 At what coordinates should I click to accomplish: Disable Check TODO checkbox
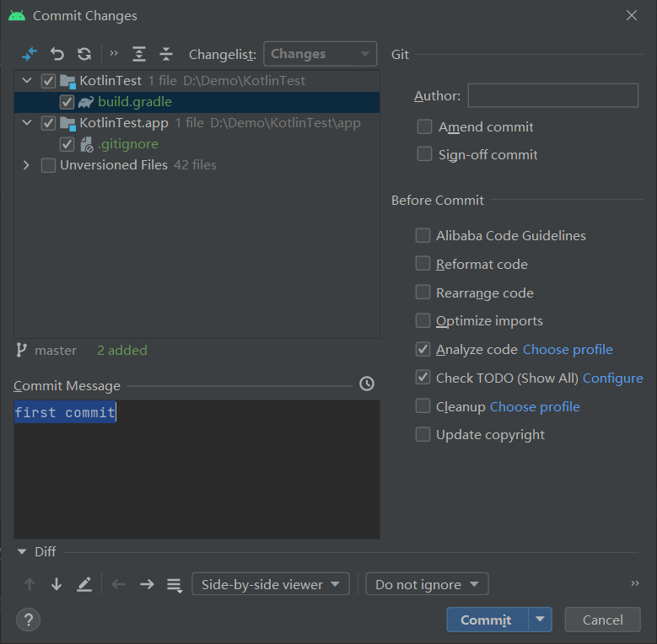423,378
